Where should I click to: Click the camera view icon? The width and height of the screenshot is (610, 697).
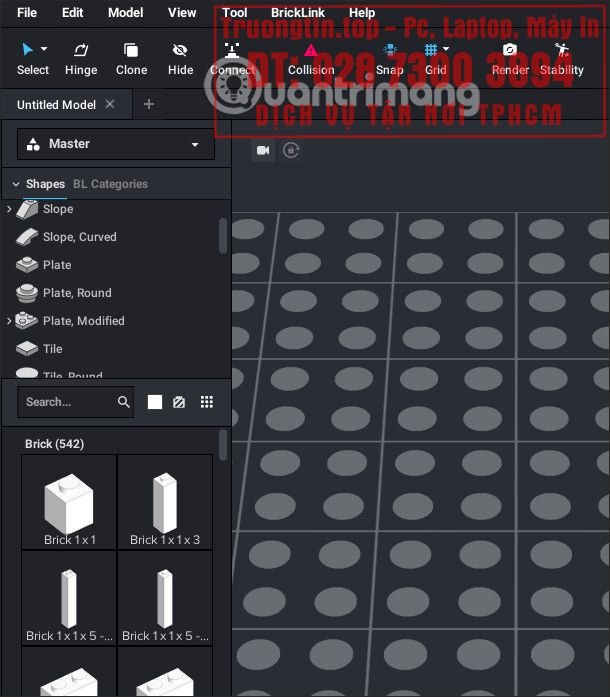(263, 150)
